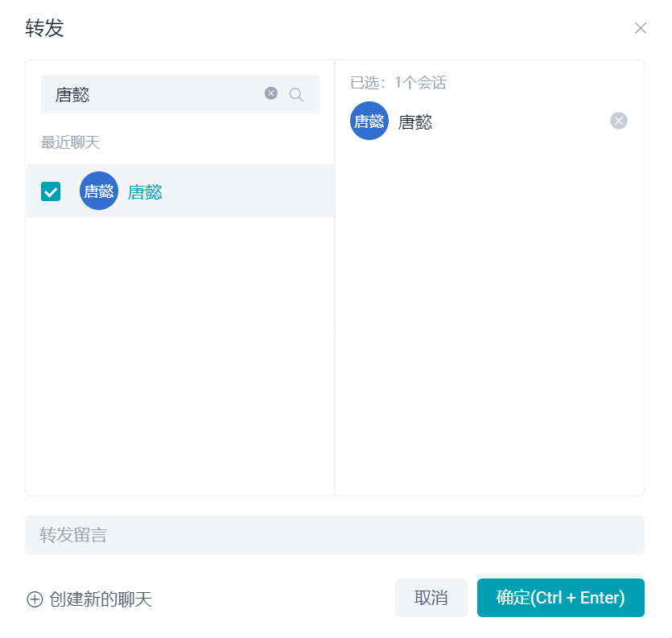Screen dimensions: 672x638
Task: Open 创建新的聊天 link
Action: pyautogui.click(x=101, y=599)
